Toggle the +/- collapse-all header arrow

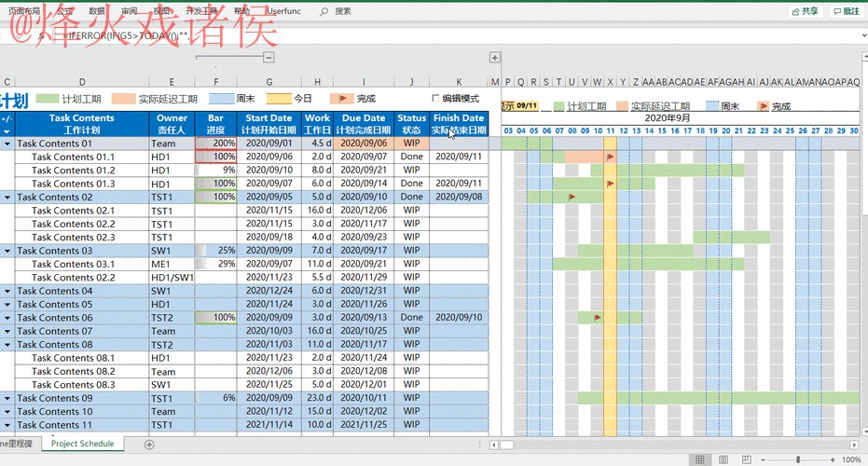7,131
